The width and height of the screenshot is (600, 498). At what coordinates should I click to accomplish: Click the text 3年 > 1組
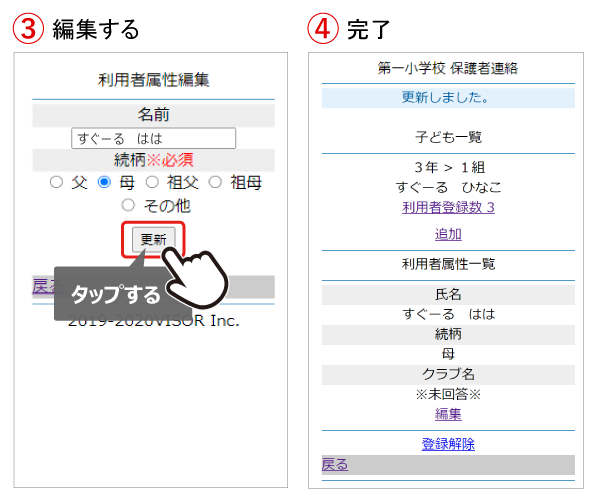[450, 167]
